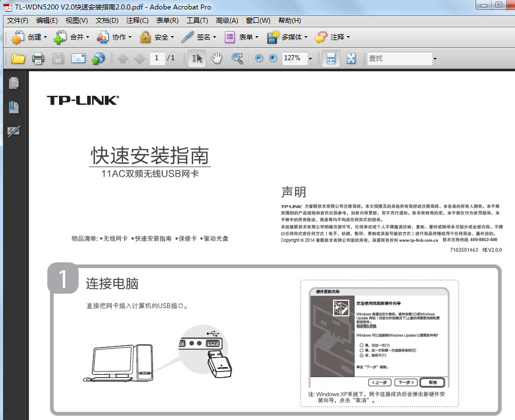This screenshot has height=420, width=515.
Task: Click the 7103501463 document number
Action: click(464, 250)
